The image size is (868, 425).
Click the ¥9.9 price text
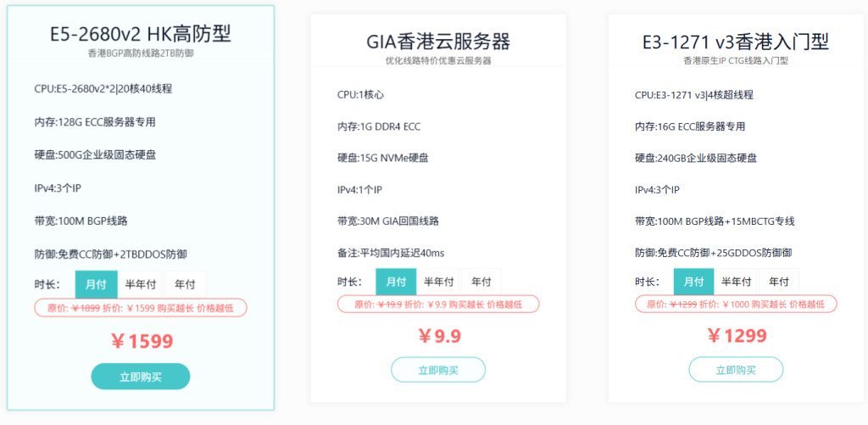(438, 336)
